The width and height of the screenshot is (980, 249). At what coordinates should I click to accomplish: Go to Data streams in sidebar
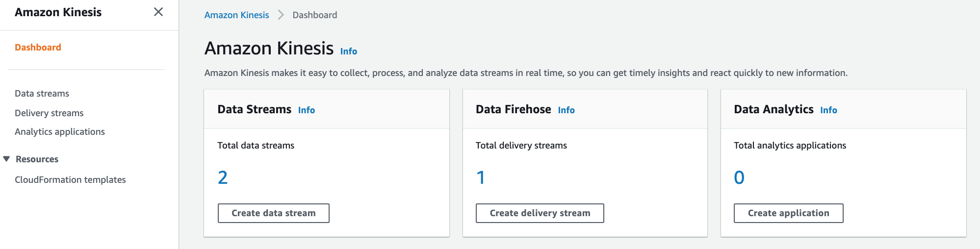[42, 94]
